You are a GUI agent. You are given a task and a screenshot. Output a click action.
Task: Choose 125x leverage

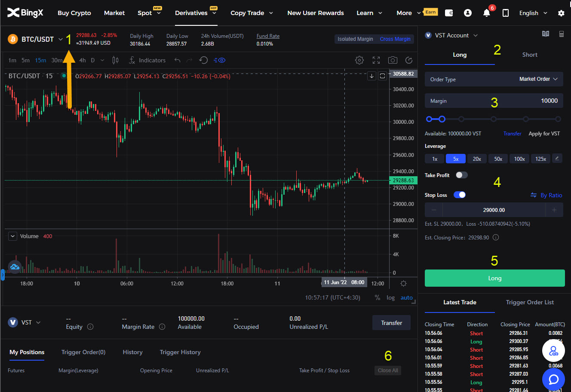point(540,159)
